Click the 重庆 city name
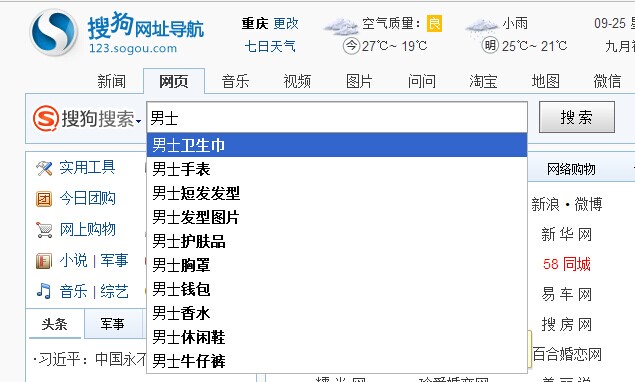This screenshot has height=382, width=635. pyautogui.click(x=255, y=23)
